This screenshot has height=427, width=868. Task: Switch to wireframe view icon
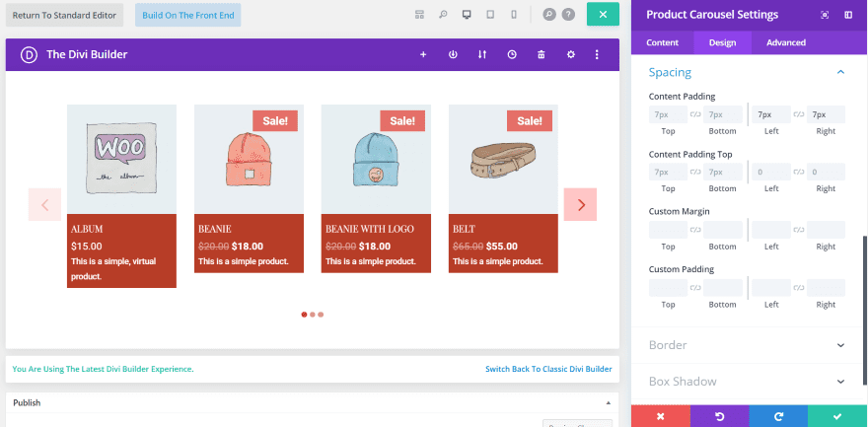click(419, 15)
